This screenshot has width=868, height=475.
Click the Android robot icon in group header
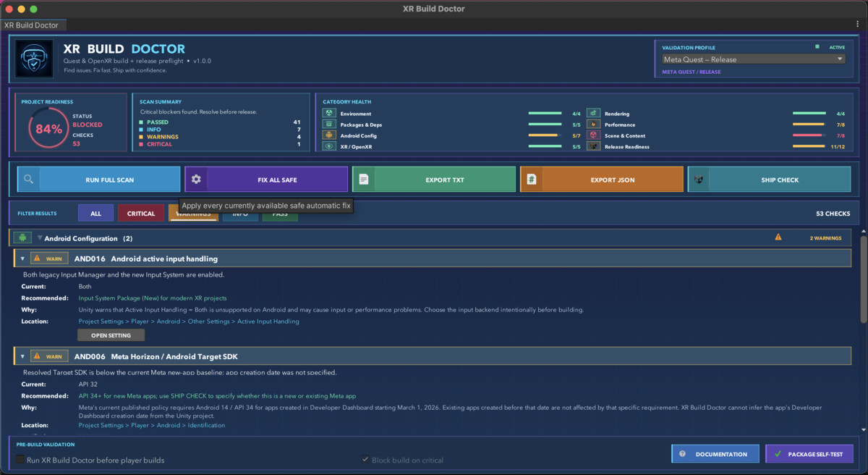[x=22, y=237]
